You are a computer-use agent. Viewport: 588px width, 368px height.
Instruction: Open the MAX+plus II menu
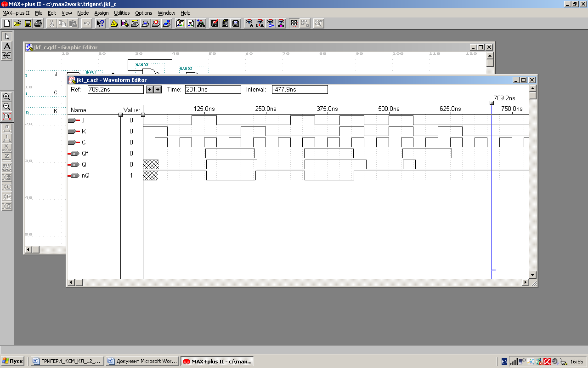pos(16,13)
